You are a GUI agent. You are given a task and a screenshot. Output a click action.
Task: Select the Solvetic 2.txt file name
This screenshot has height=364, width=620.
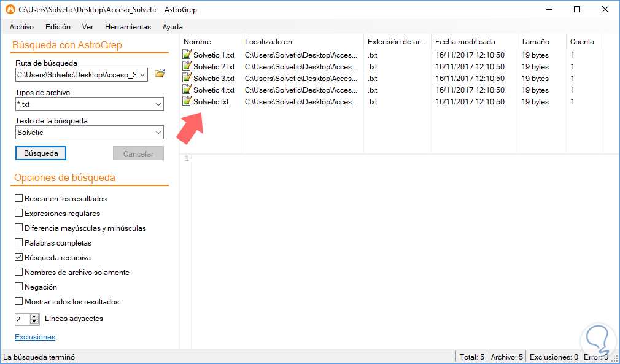tap(214, 66)
